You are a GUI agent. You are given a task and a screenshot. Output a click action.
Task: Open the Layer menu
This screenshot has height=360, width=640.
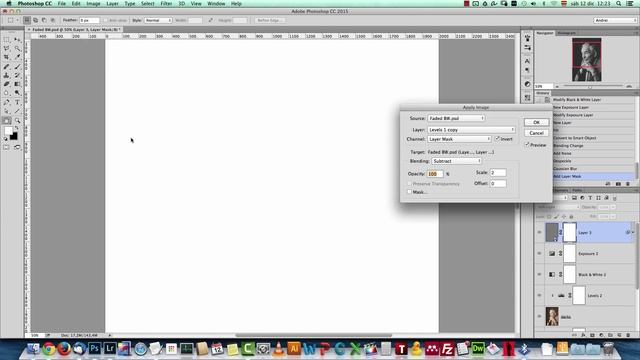[112, 4]
